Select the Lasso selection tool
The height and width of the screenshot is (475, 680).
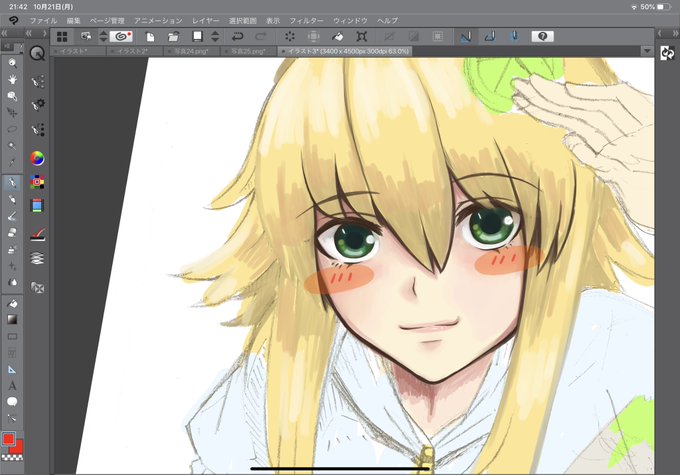pos(12,129)
